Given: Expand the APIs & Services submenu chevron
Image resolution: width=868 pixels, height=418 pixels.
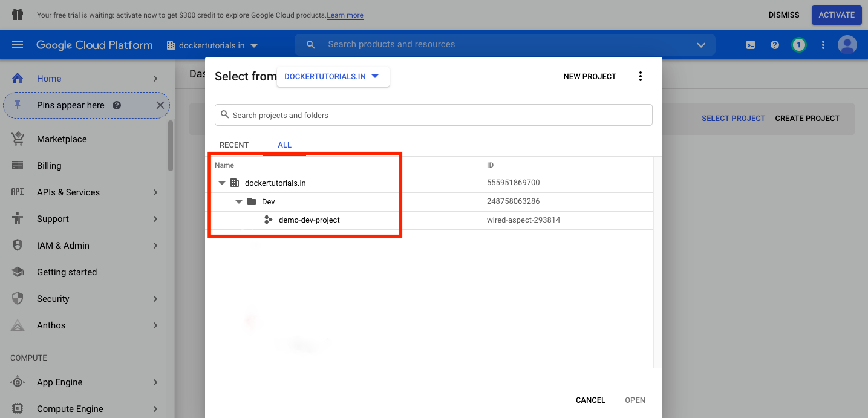Looking at the screenshot, I should pos(155,192).
